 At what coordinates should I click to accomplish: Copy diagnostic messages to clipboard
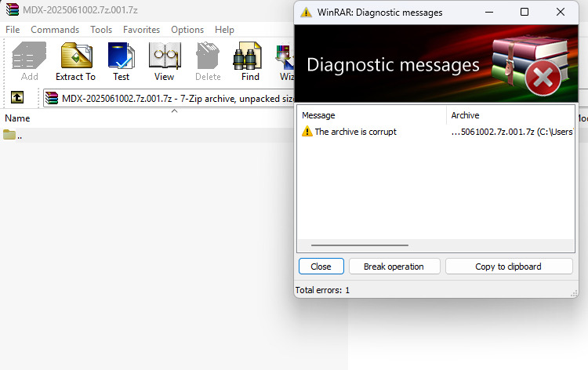(509, 267)
